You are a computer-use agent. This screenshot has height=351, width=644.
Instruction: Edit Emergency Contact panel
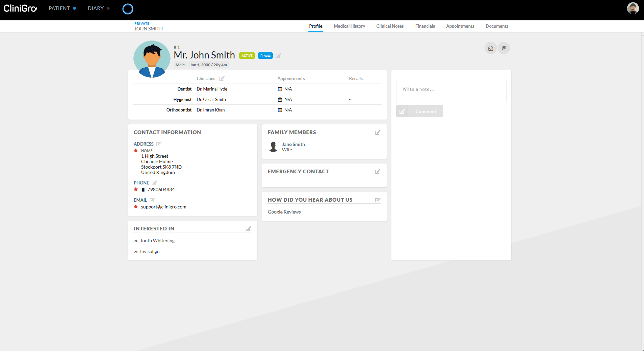(x=378, y=172)
